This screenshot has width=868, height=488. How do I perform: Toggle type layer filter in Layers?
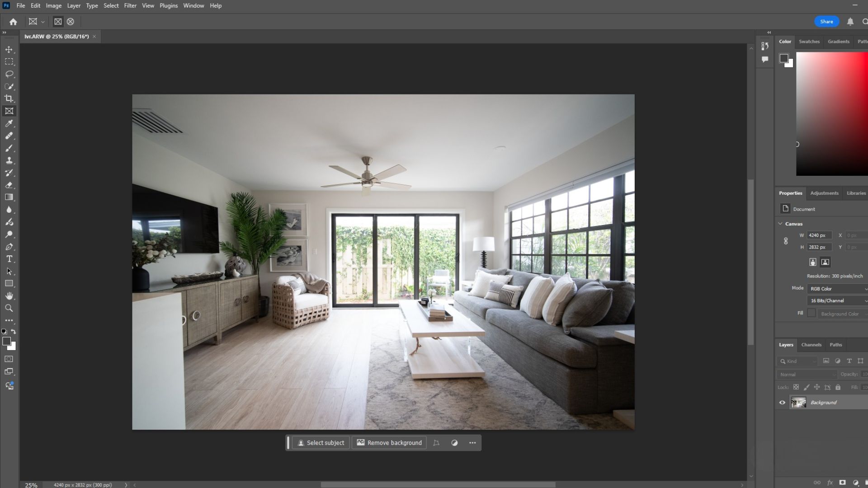[849, 361]
